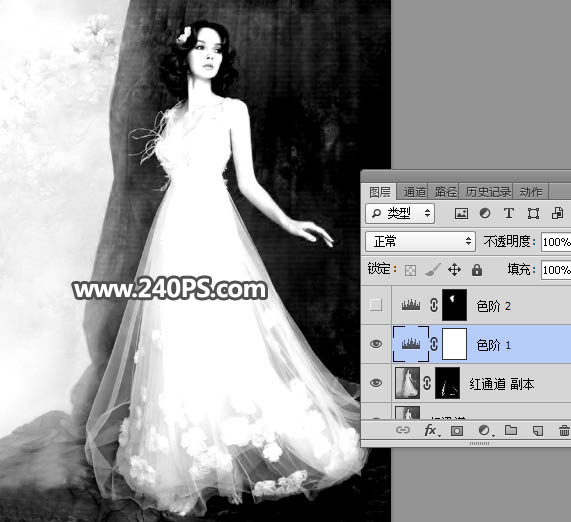Screen dimensions: 571x522
Task: Select the 红通道 副本 image thumbnail
Action: (407, 383)
